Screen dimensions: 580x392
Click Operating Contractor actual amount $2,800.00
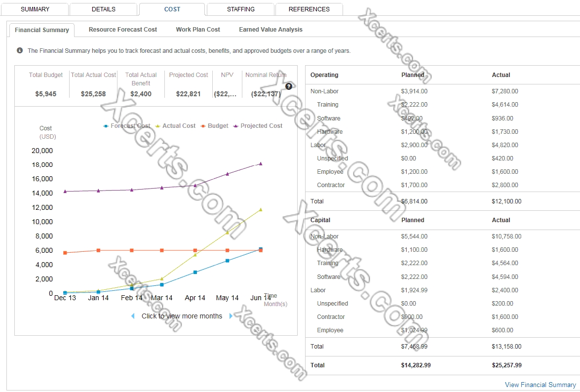pos(505,185)
